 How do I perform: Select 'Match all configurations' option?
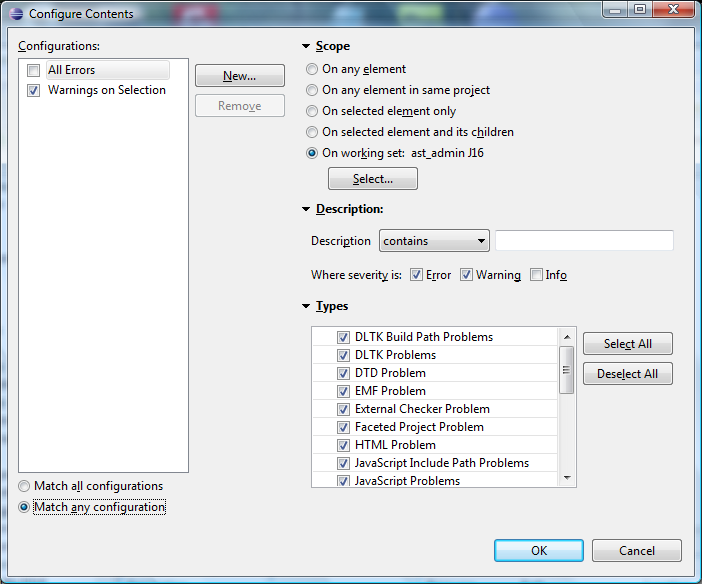pyautogui.click(x=25, y=487)
